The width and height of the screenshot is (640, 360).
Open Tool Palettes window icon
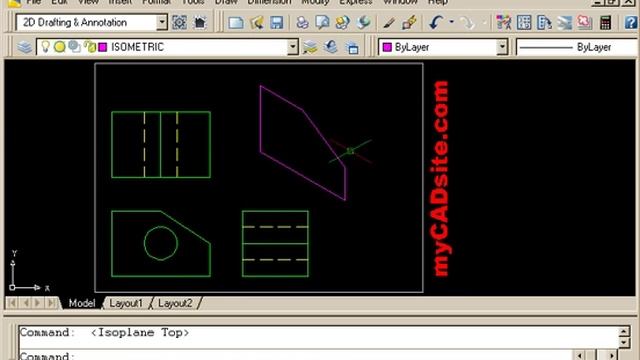pos(544,22)
